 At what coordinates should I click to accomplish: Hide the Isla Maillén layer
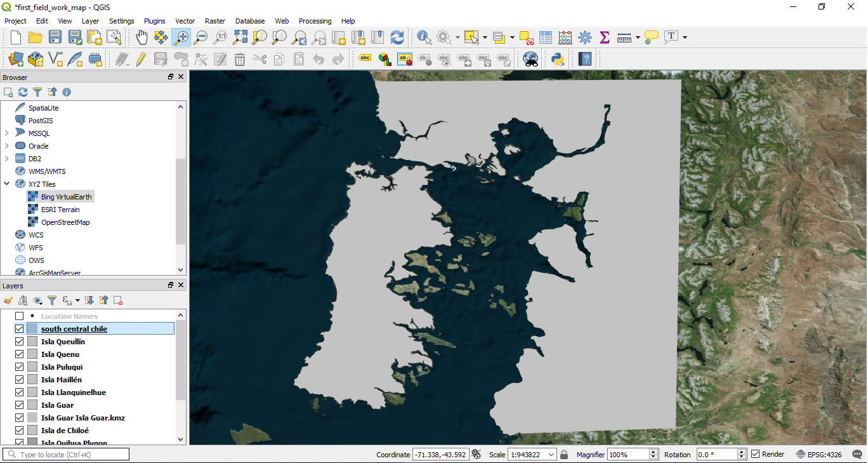[20, 380]
